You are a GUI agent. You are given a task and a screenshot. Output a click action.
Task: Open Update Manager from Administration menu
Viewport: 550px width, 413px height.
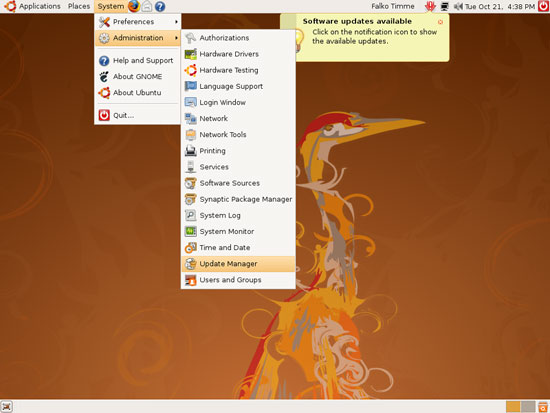tap(238, 264)
